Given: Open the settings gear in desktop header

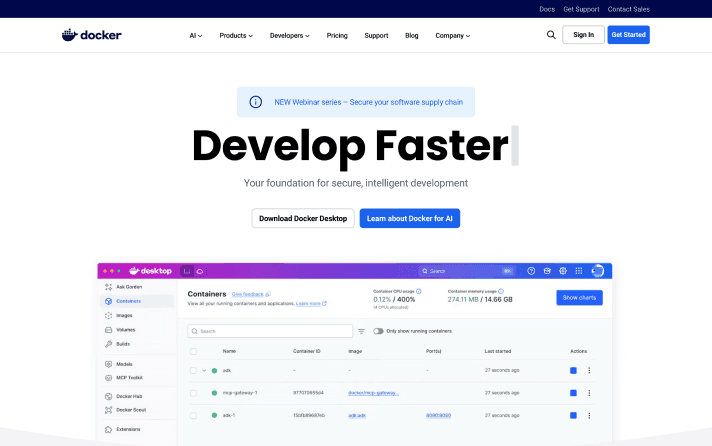Looking at the screenshot, I should [563, 271].
